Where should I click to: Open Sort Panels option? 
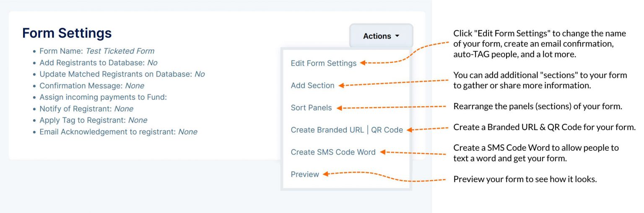point(311,108)
